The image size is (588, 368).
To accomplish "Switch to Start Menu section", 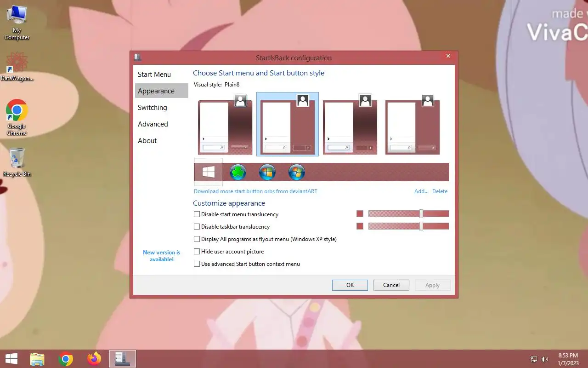I will pyautogui.click(x=162, y=75).
